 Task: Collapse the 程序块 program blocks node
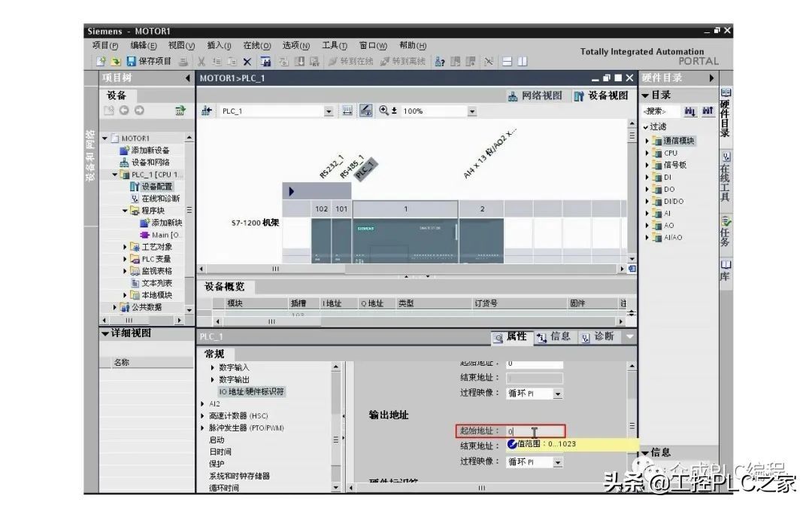tap(125, 211)
